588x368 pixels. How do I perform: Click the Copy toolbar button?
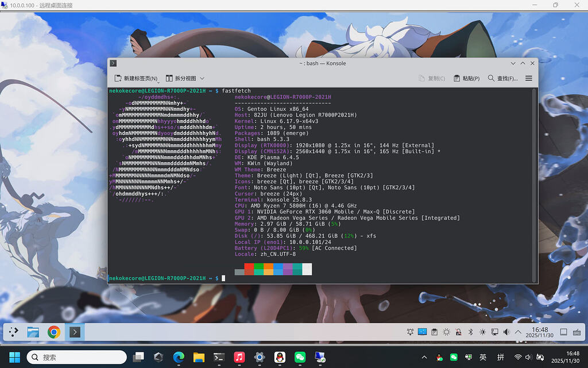tap(432, 78)
